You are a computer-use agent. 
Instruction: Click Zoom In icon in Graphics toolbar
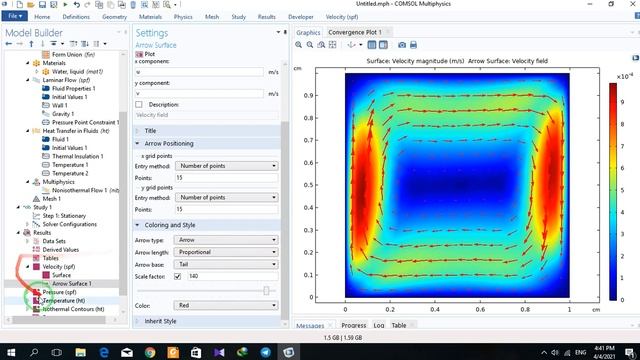coord(299,45)
